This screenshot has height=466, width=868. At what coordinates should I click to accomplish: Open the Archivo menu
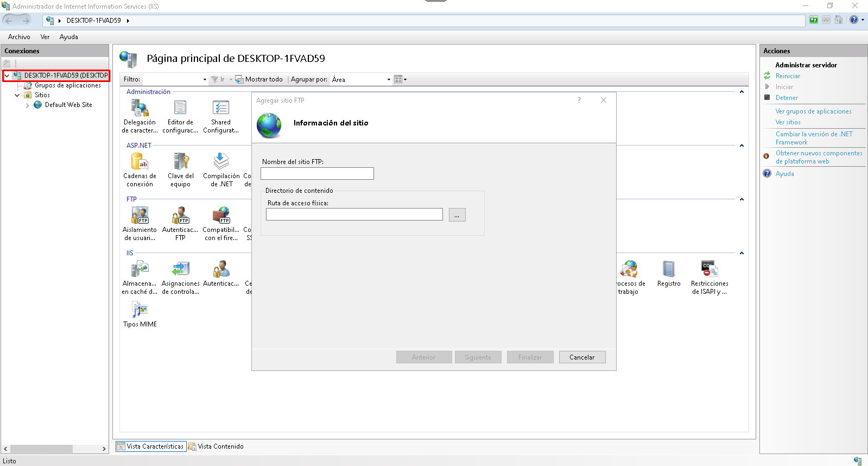(x=19, y=37)
